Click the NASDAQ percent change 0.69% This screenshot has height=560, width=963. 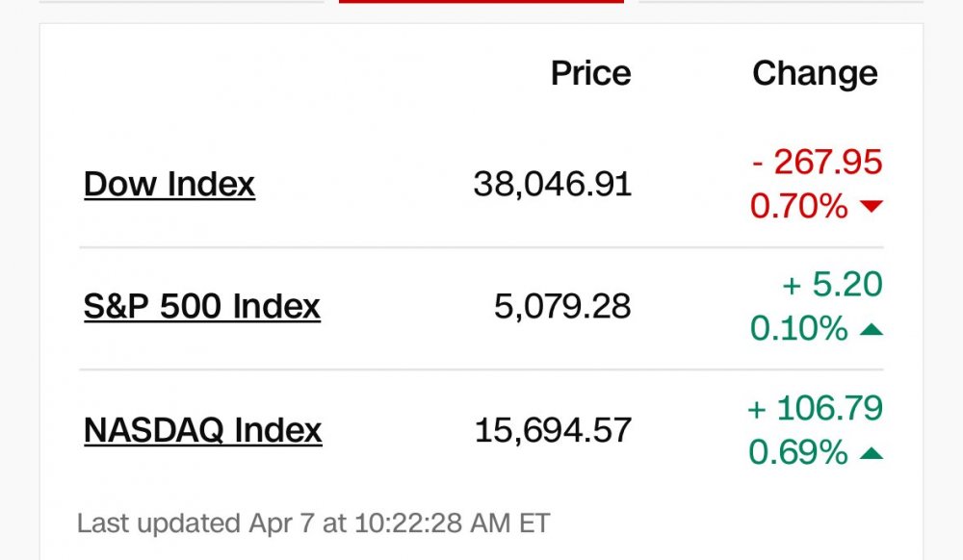tap(797, 452)
